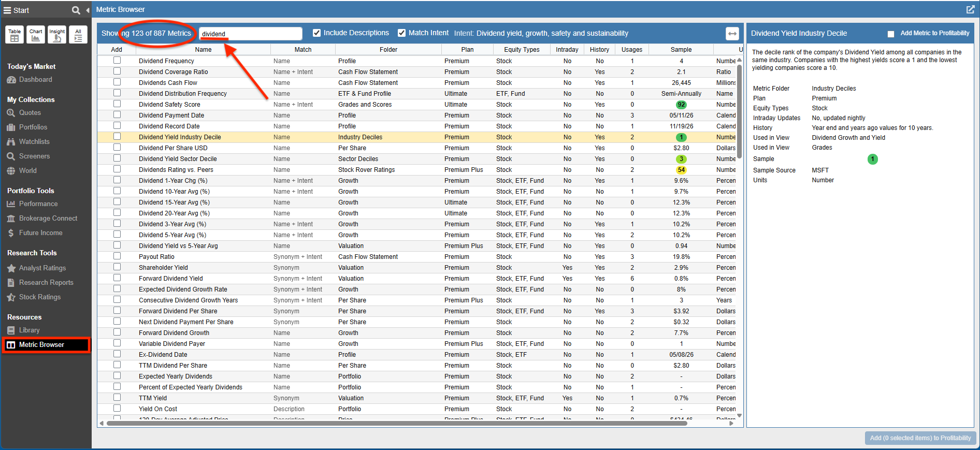The width and height of the screenshot is (980, 450).
Task: Sort by the Usages column header
Action: 632,50
